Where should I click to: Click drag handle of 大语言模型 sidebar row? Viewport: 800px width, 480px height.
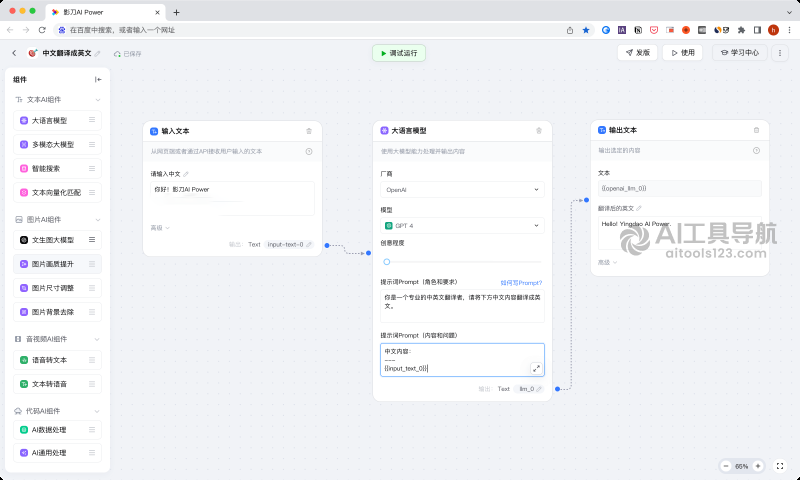pyautogui.click(x=92, y=120)
